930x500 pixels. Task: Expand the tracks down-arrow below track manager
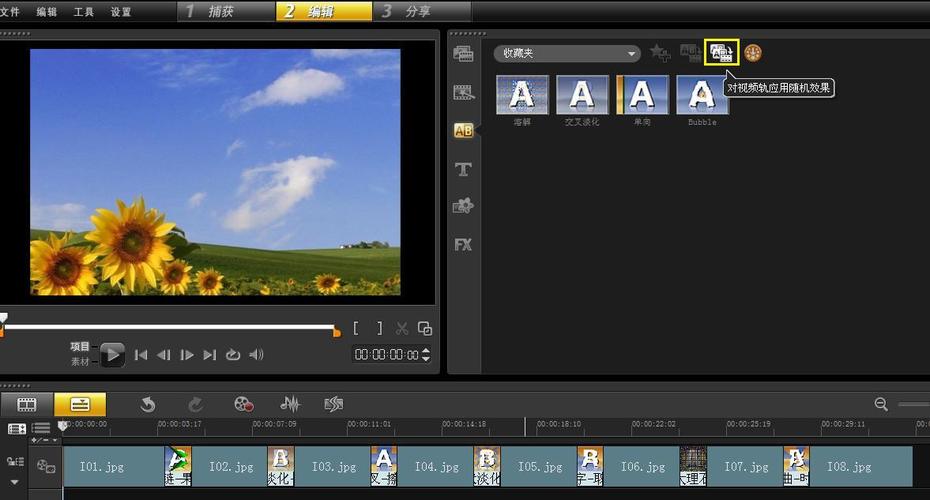coord(15,482)
